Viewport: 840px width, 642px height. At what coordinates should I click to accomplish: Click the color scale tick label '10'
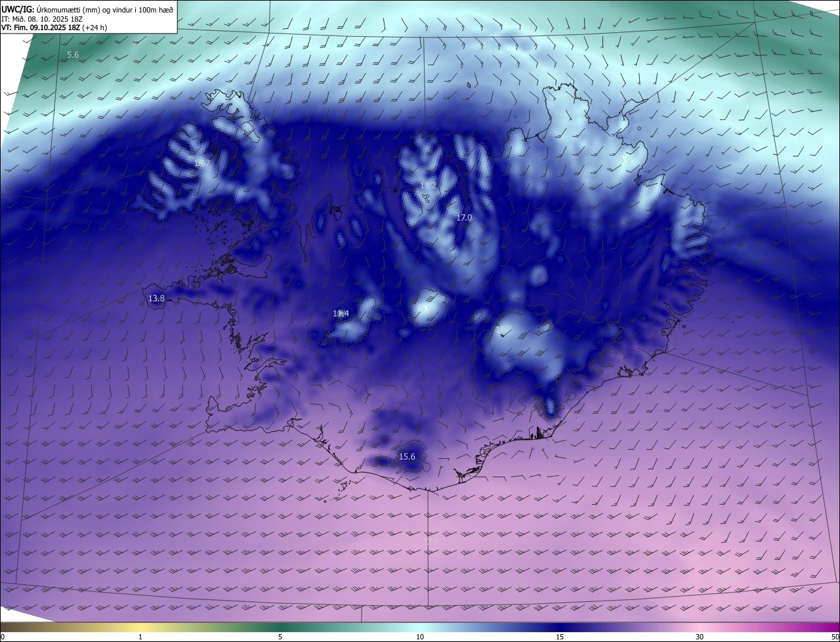(x=420, y=637)
